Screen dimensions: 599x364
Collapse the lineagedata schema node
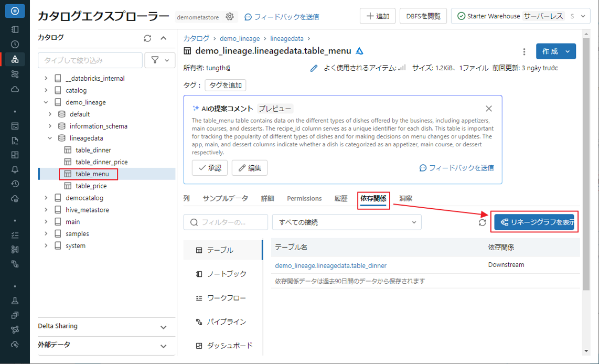pos(50,138)
